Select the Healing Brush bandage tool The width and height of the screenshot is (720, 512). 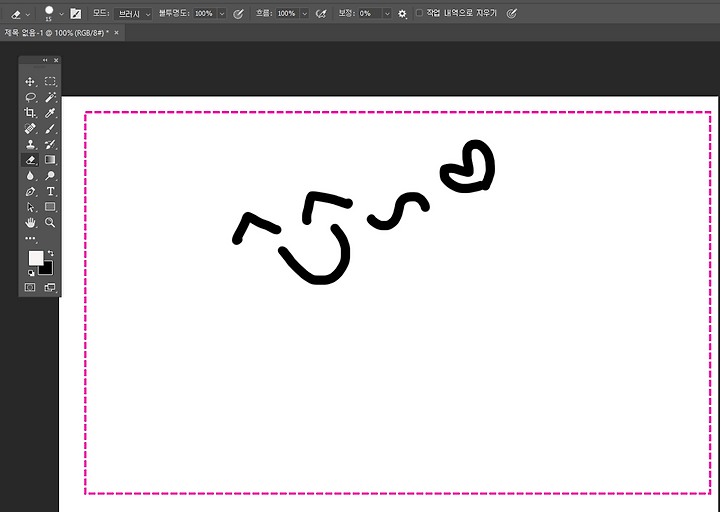30,129
